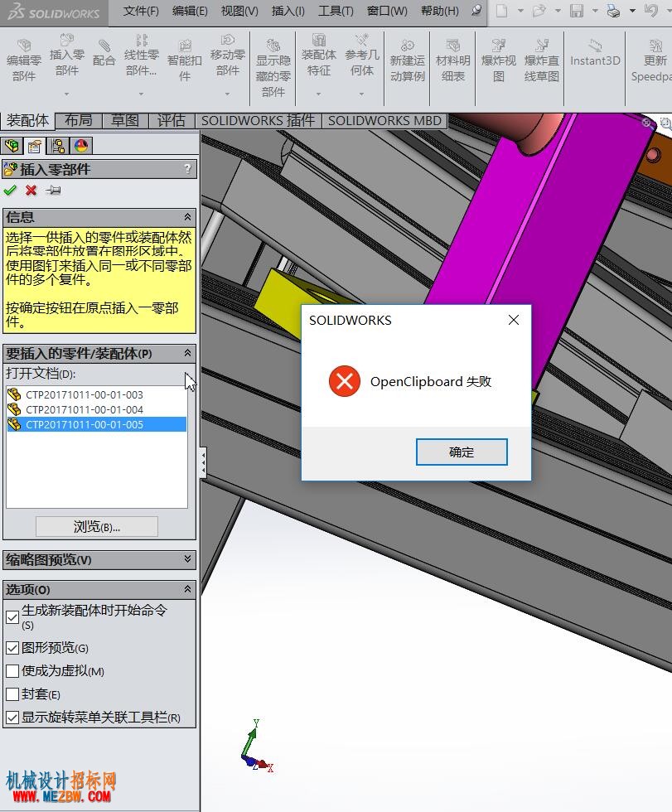
Task: Open the DisplayManager color wheel tab
Action: 81,146
